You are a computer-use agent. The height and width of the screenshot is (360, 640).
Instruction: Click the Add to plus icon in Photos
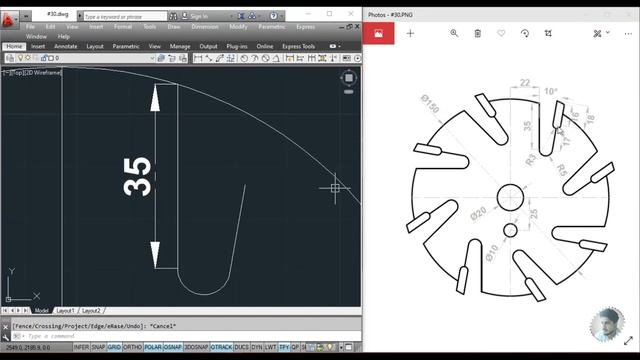410,33
